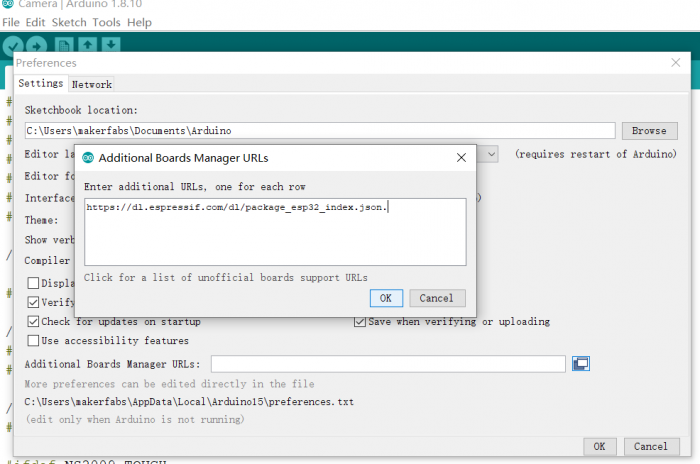Click Browse for sketchbook location
Viewport: 700px width, 464px height.
click(x=650, y=131)
